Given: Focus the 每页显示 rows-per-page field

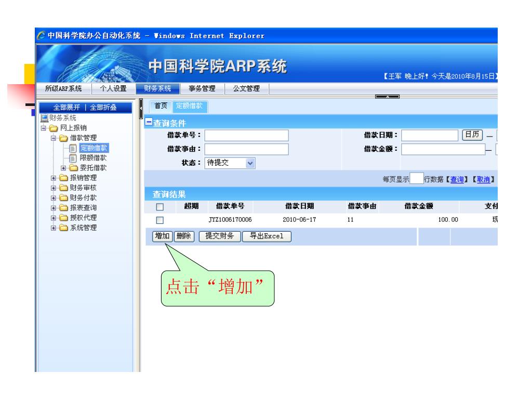Looking at the screenshot, I should point(416,178).
